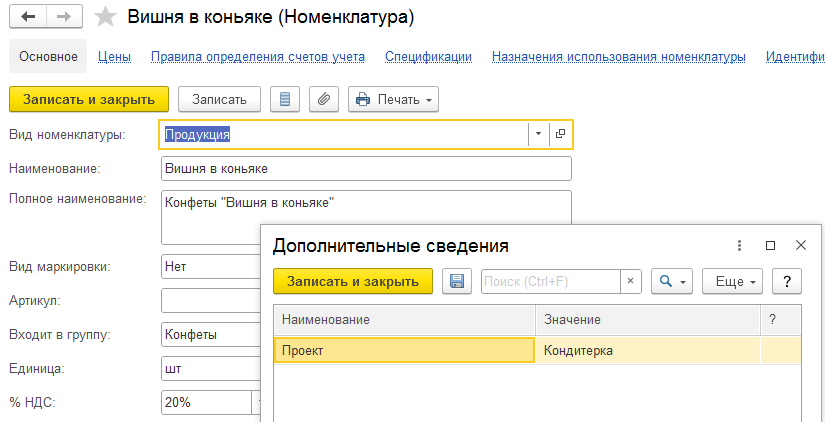Click the question mark help button
Viewport: 825px width, 422px height.
[x=788, y=282]
